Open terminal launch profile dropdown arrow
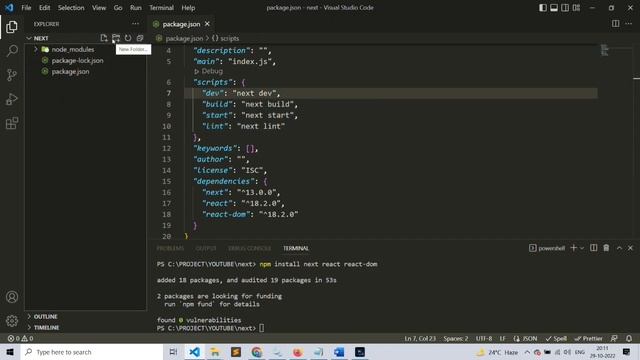This screenshot has width=640, height=360. (x=582, y=248)
